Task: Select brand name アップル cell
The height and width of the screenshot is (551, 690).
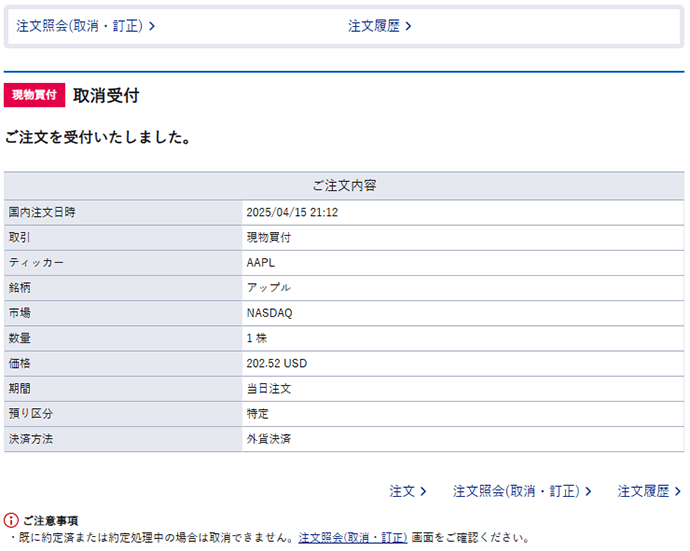Action: point(268,288)
